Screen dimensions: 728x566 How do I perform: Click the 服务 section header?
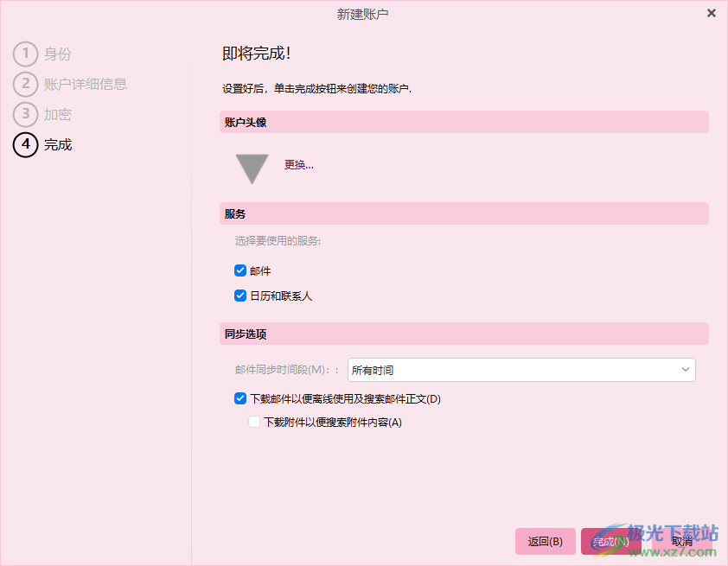click(463, 213)
